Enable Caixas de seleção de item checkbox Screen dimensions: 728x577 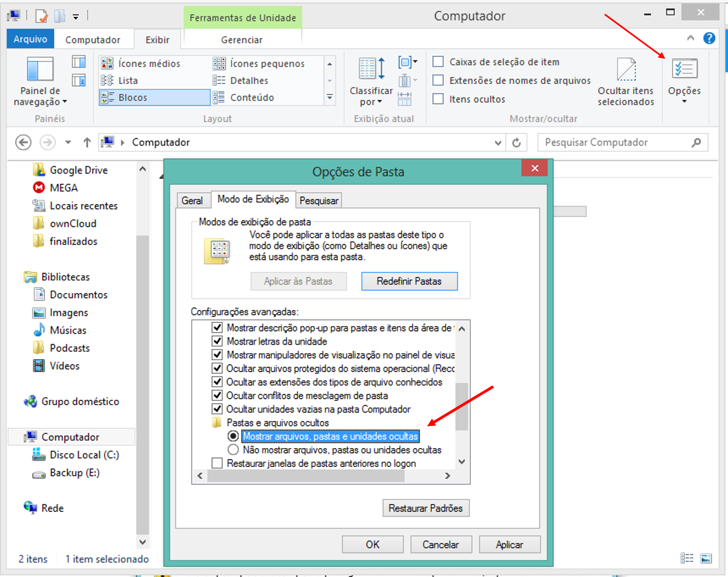[438, 62]
